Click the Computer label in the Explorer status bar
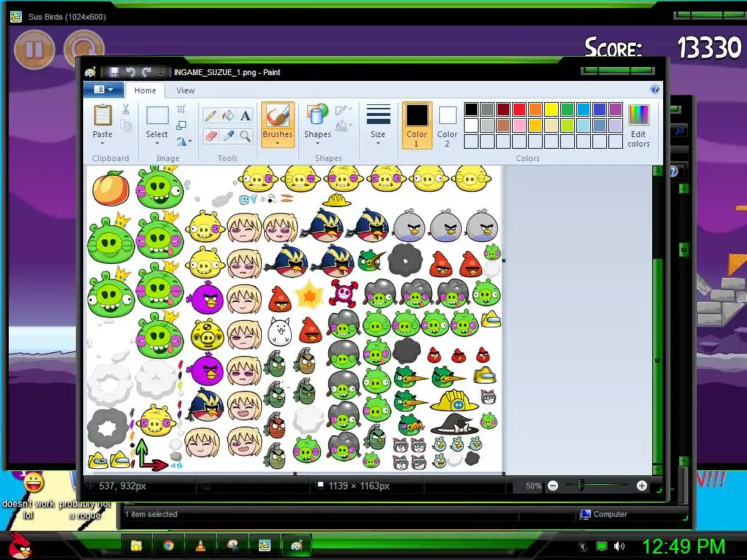This screenshot has height=560, width=747. (x=611, y=514)
